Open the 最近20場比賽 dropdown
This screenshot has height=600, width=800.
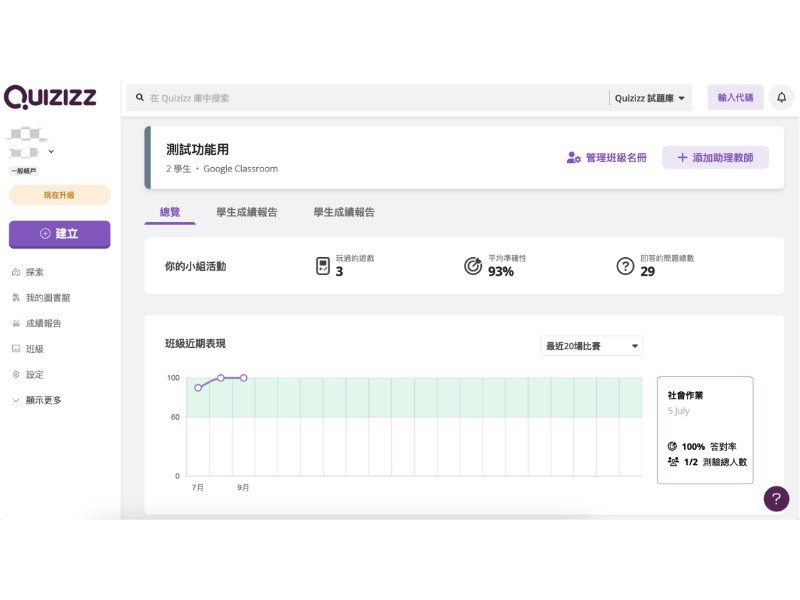591,346
